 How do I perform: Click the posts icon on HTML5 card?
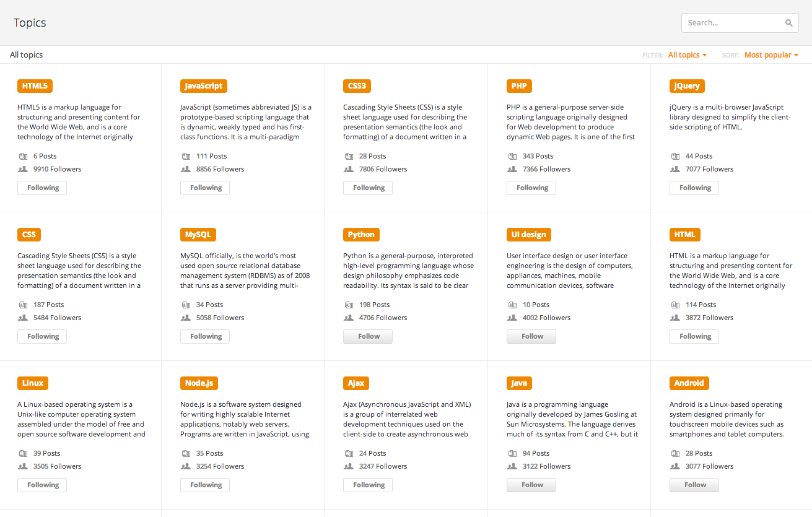point(23,156)
